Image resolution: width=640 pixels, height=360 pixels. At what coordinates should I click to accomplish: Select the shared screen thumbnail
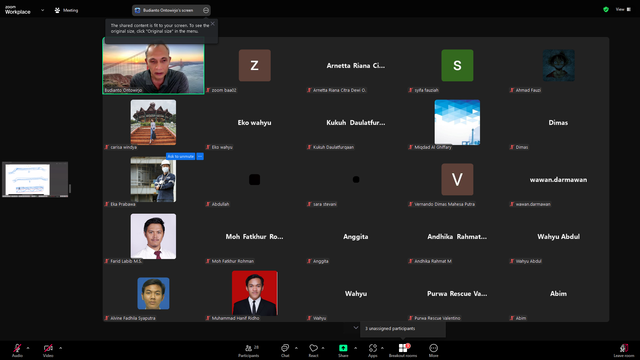coord(35,180)
